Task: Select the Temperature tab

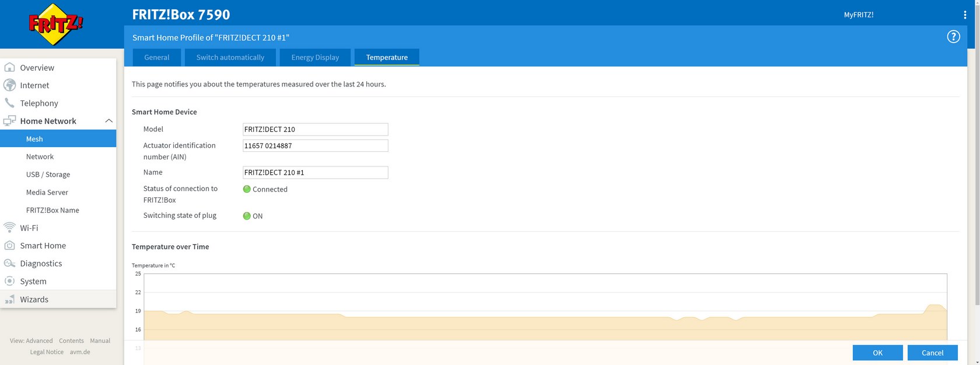Action: coord(387,57)
